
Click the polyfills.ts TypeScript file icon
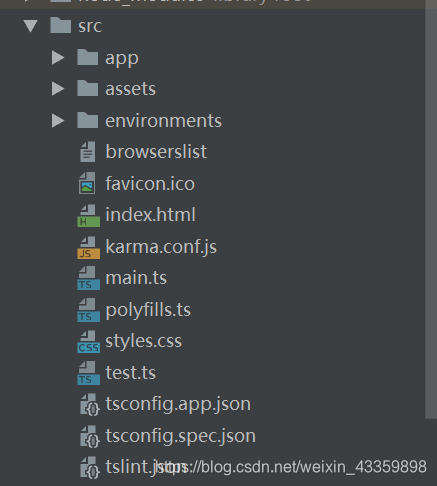tap(89, 310)
